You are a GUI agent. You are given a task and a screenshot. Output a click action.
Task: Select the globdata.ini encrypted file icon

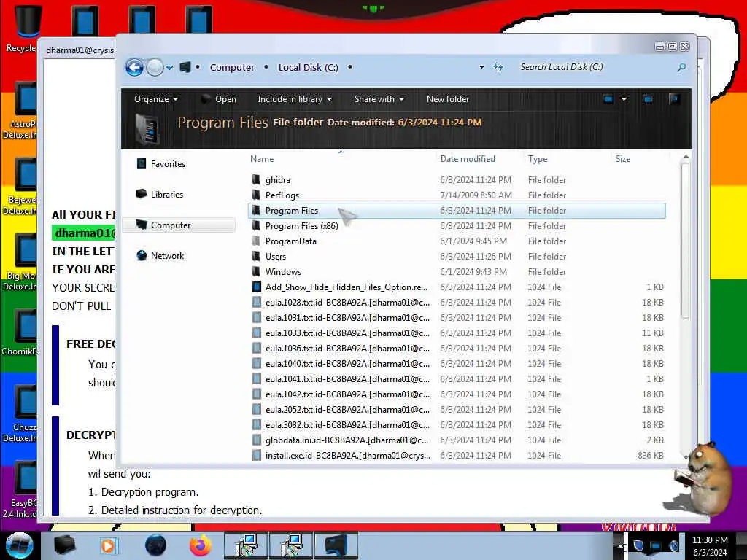point(256,440)
